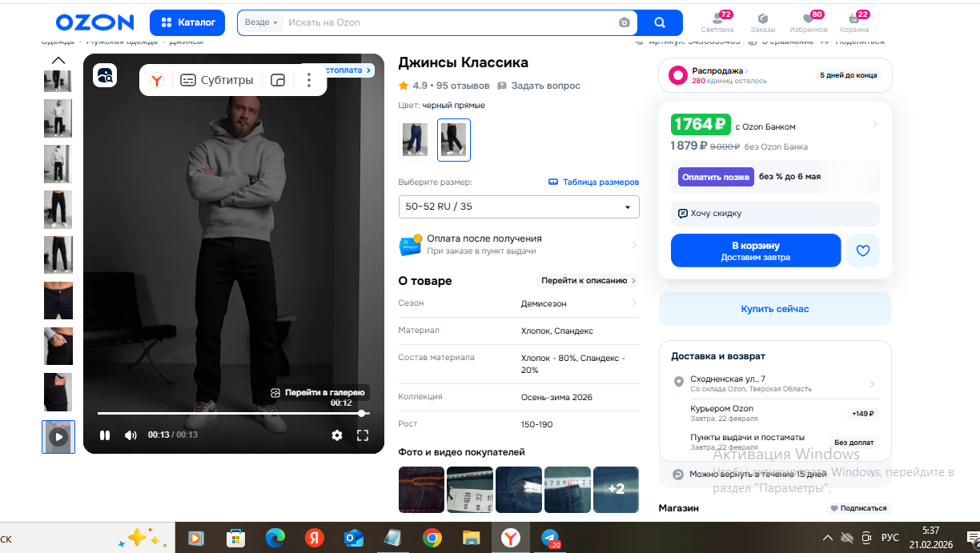
Task: Enable Субтитры in the video overlay
Action: (x=216, y=80)
